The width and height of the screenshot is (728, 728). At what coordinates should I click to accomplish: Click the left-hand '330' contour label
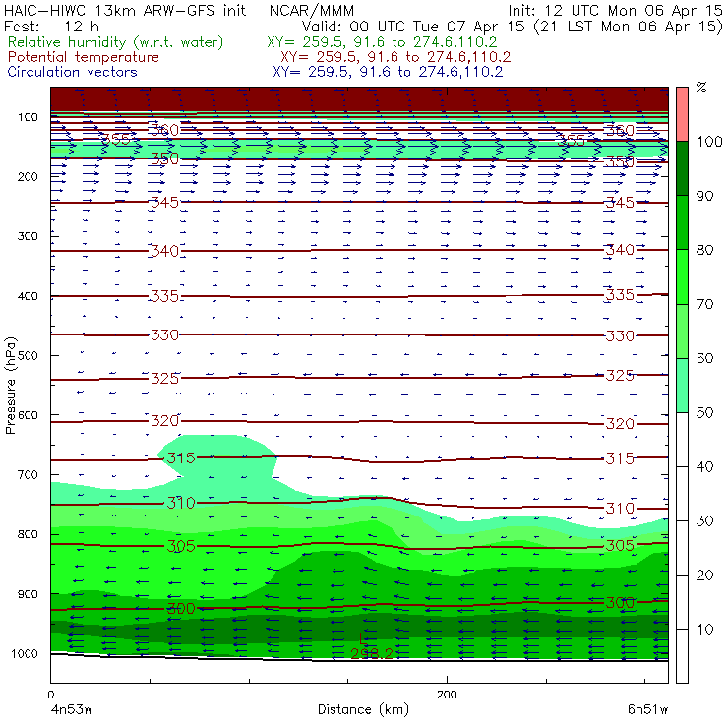coord(165,334)
